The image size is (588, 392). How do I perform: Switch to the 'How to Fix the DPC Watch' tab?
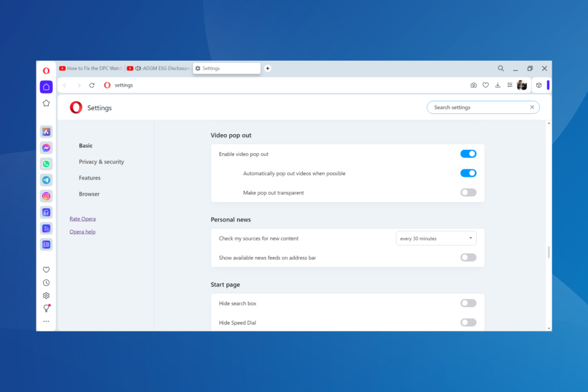(91, 68)
